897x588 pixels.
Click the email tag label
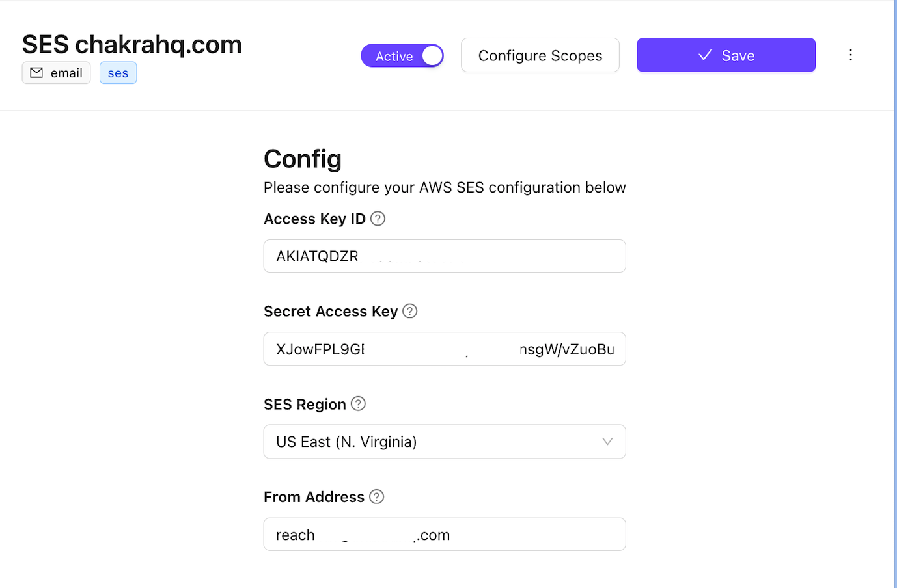tap(66, 73)
